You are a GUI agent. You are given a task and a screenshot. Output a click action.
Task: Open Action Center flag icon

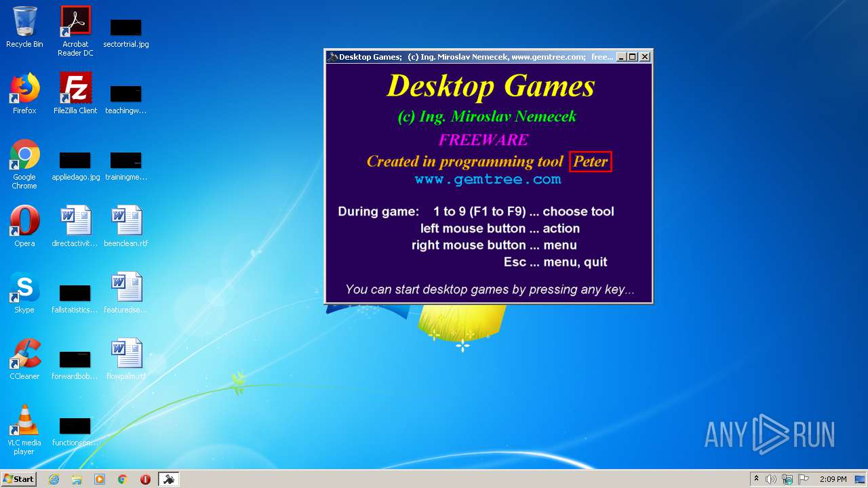tap(804, 479)
